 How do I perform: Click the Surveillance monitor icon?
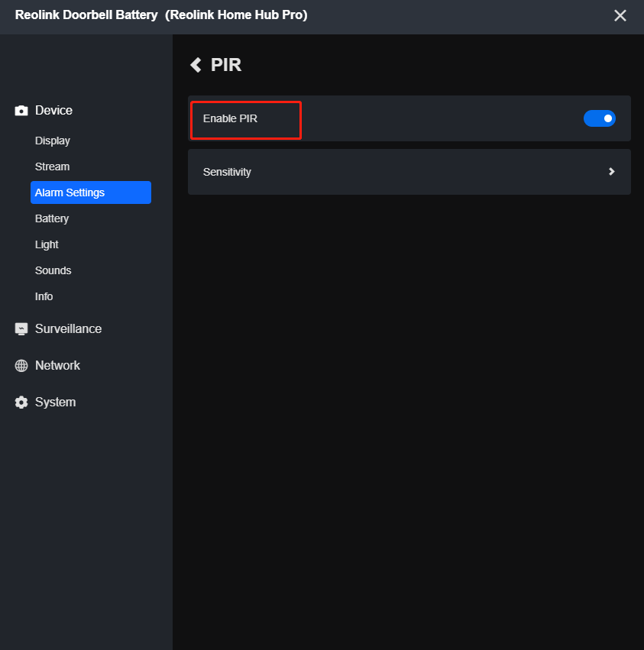click(21, 329)
